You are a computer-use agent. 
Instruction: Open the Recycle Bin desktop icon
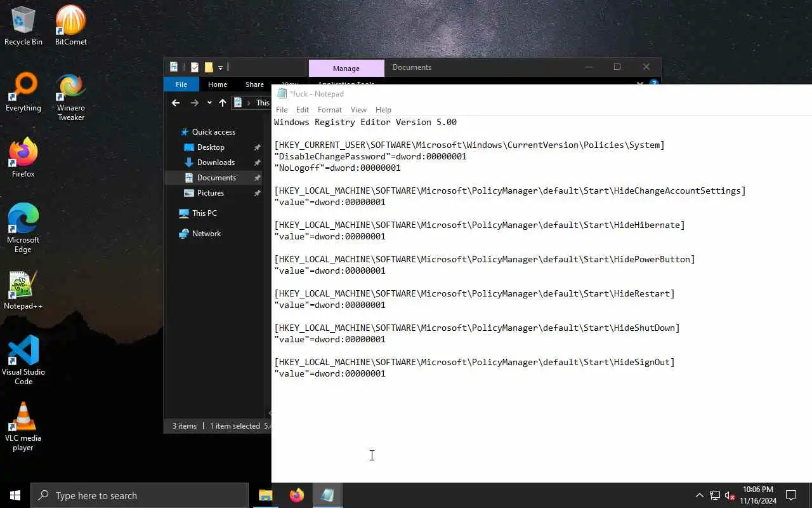click(23, 26)
